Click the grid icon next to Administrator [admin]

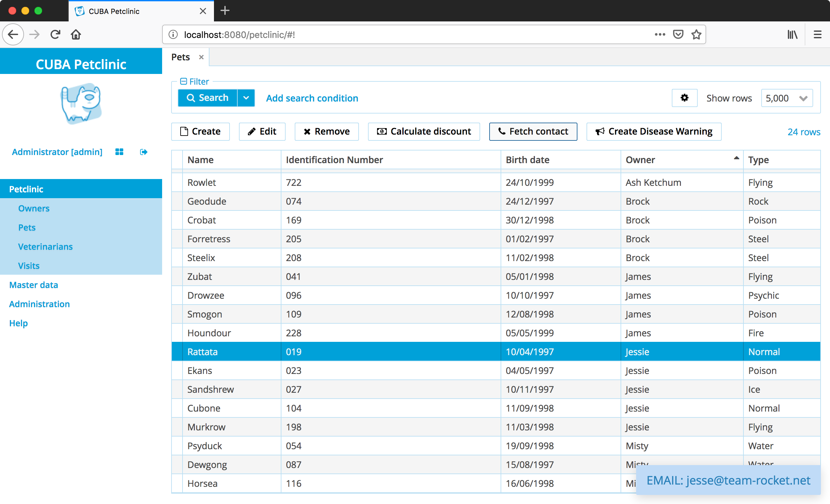point(119,152)
